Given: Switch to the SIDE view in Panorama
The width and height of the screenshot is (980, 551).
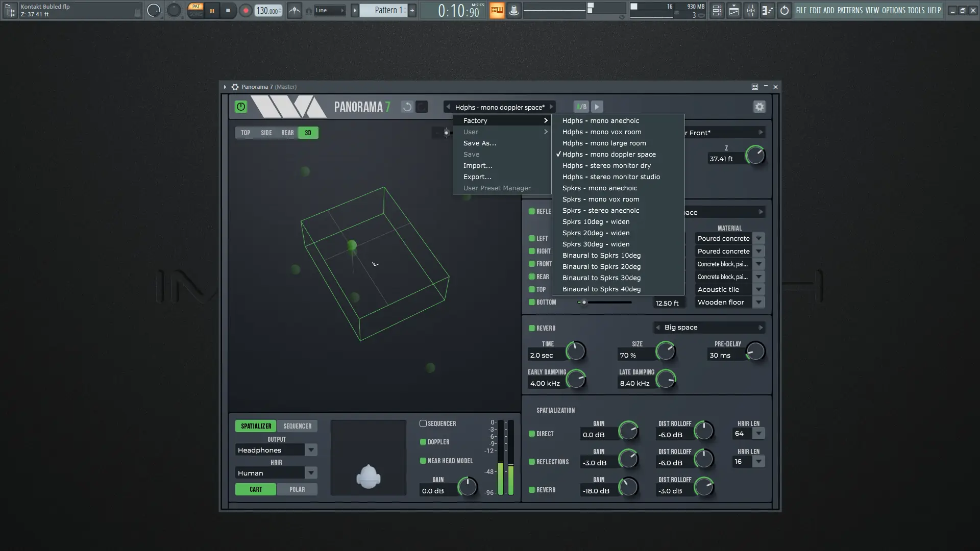Looking at the screenshot, I should pos(266,133).
